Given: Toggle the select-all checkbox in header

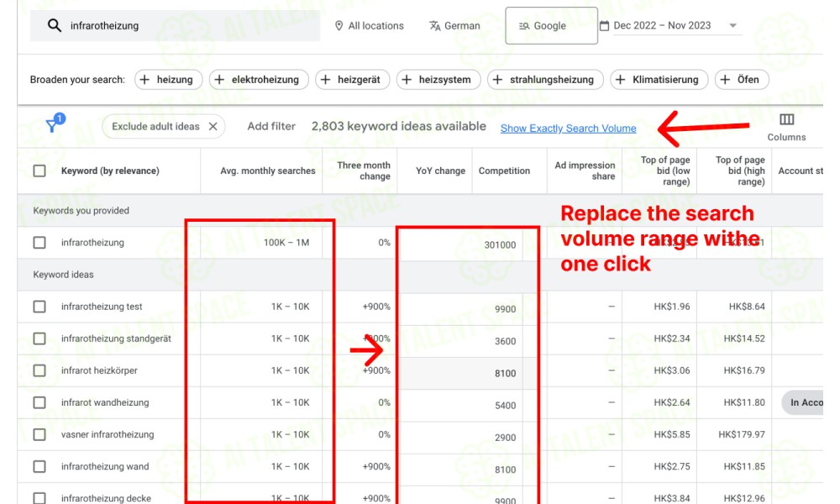Looking at the screenshot, I should [39, 171].
